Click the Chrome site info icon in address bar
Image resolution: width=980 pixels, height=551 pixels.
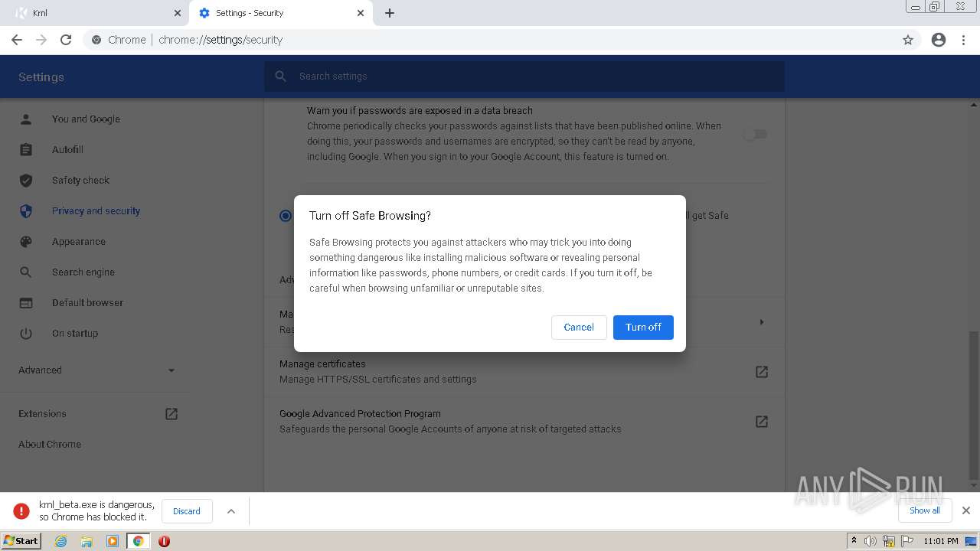coord(96,40)
